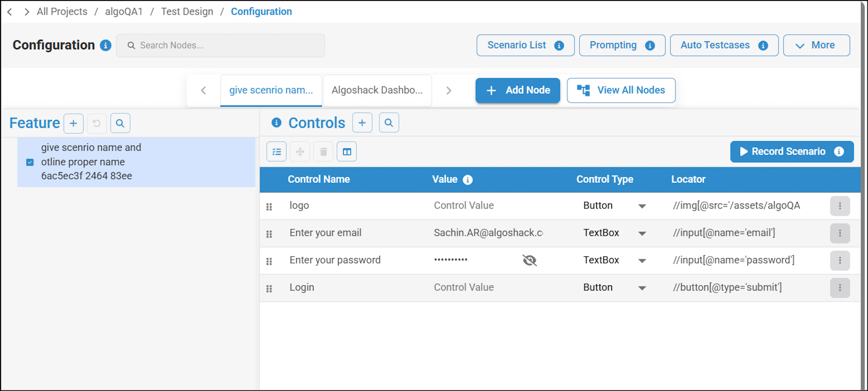Image resolution: width=868 pixels, height=391 pixels.
Task: Click the trash delete toolbar icon
Action: coord(323,152)
